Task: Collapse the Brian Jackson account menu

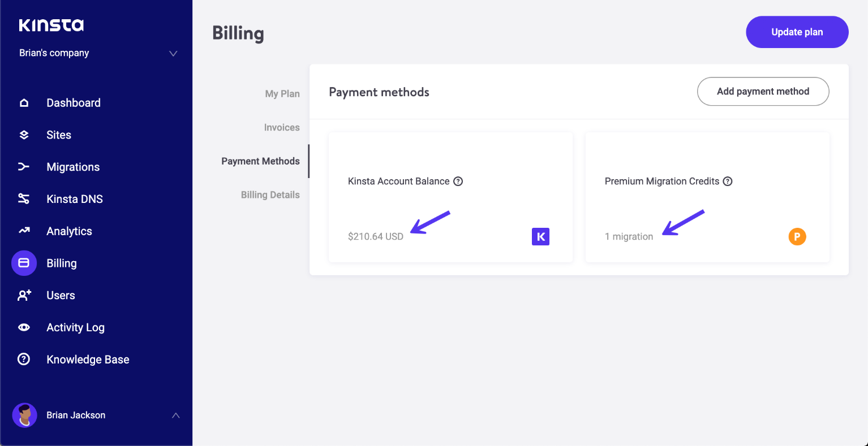Action: [175, 414]
